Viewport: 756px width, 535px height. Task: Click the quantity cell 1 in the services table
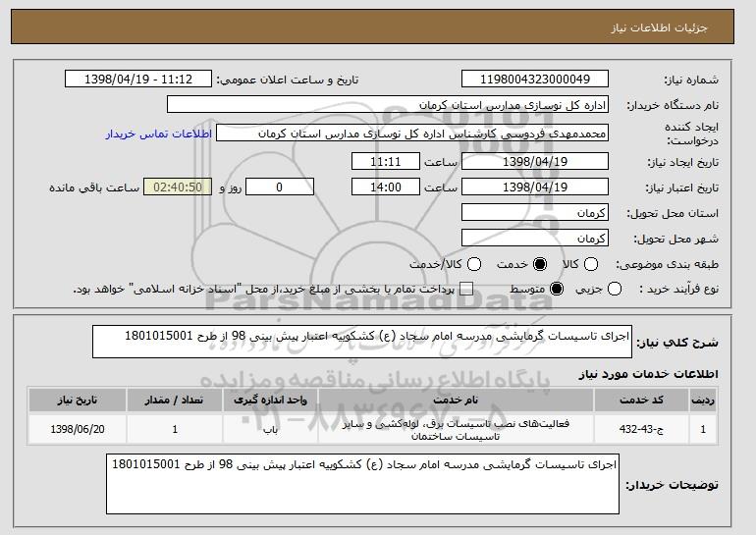point(175,429)
